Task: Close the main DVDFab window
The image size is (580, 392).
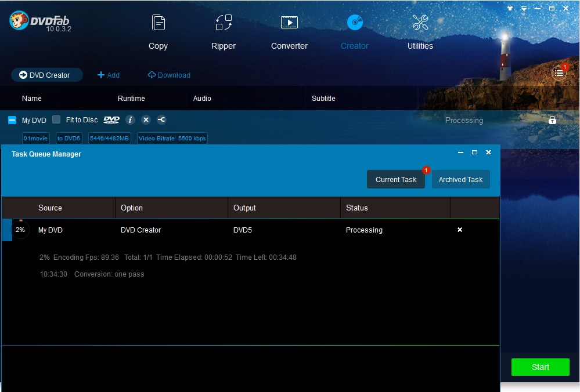Action: click(565, 8)
